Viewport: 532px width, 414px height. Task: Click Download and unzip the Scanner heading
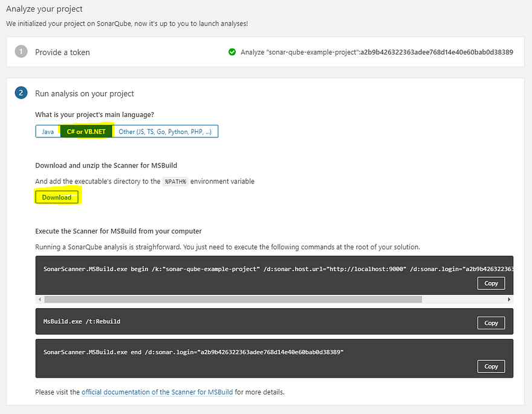point(106,165)
